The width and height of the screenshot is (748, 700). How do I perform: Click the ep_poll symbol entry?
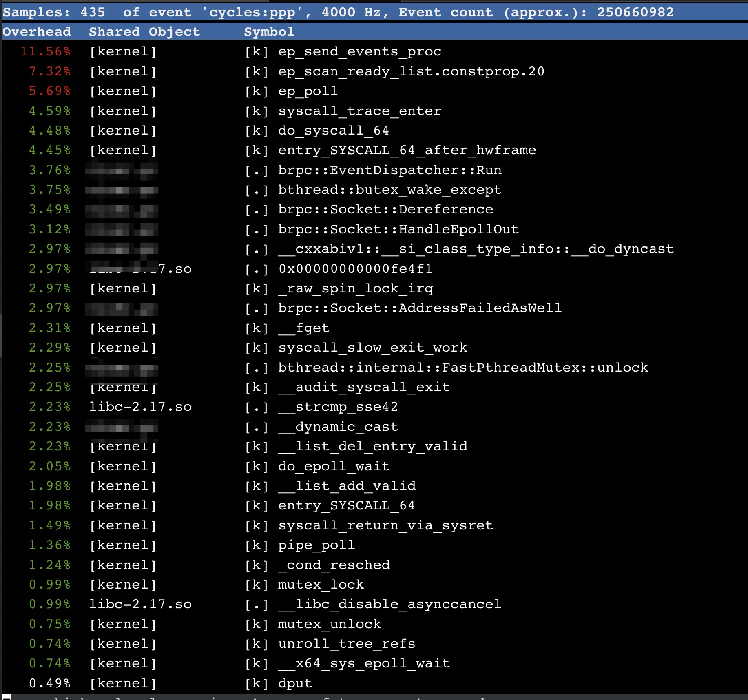click(x=308, y=91)
